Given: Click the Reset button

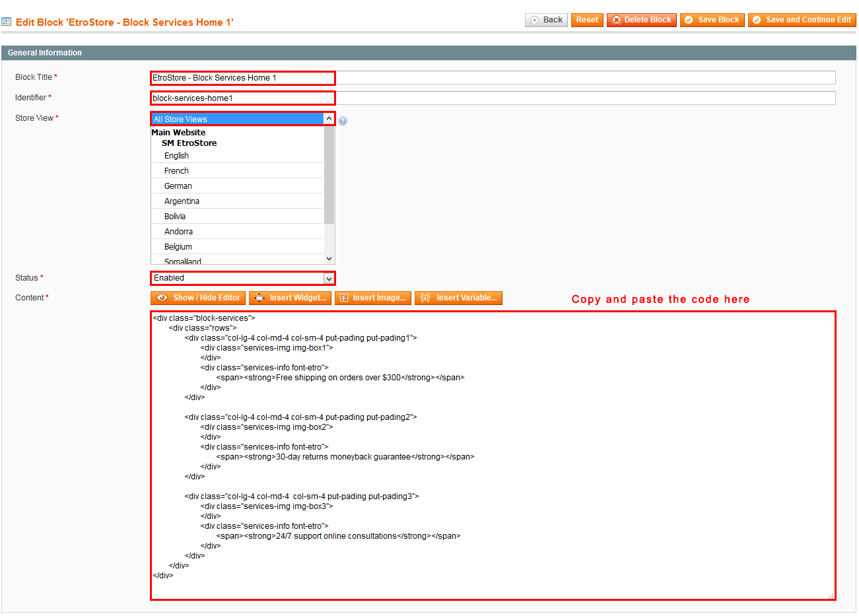Looking at the screenshot, I should pos(587,20).
